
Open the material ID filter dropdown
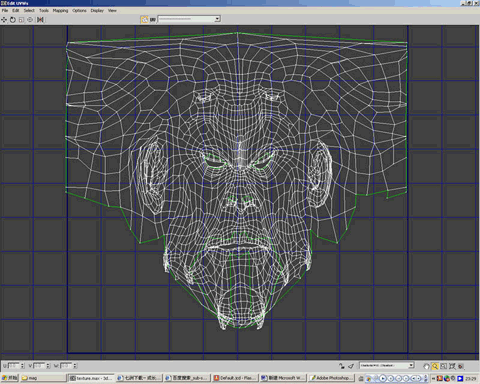pos(387,366)
